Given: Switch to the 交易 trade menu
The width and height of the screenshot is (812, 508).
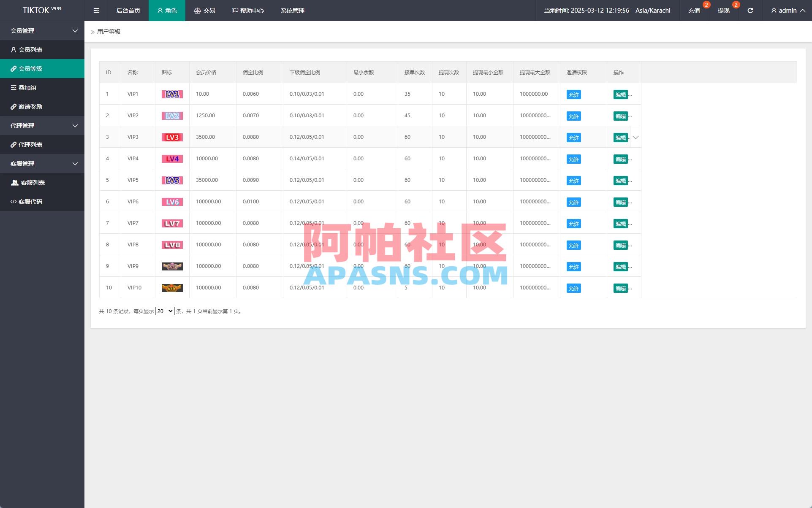Looking at the screenshot, I should pyautogui.click(x=204, y=11).
